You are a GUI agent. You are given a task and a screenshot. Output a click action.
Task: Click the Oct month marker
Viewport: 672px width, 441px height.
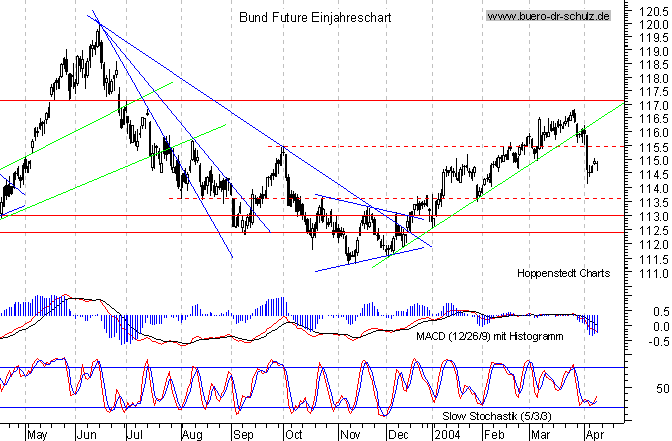(x=294, y=434)
